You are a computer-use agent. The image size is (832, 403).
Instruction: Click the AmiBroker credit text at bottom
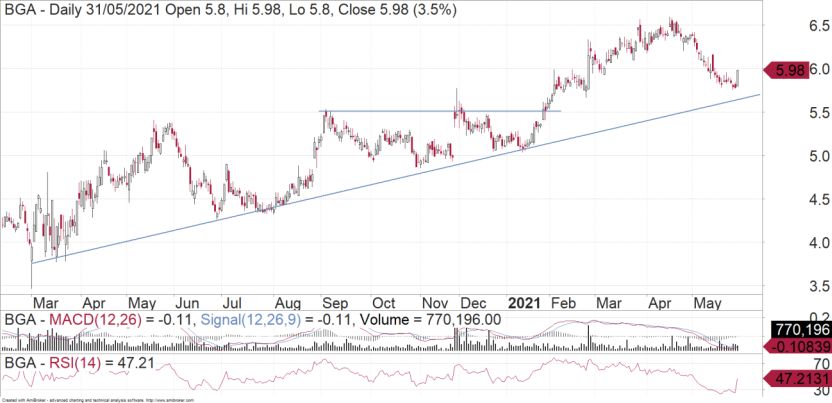(98, 400)
